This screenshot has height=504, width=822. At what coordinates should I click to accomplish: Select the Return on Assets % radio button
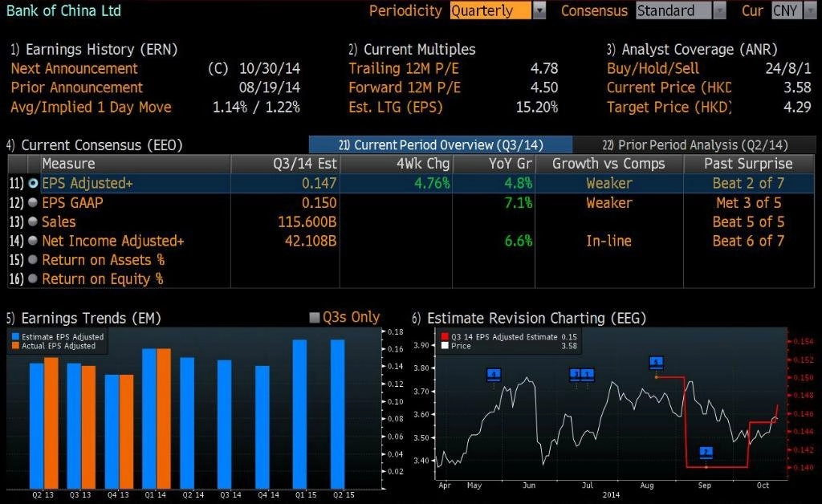pos(33,260)
